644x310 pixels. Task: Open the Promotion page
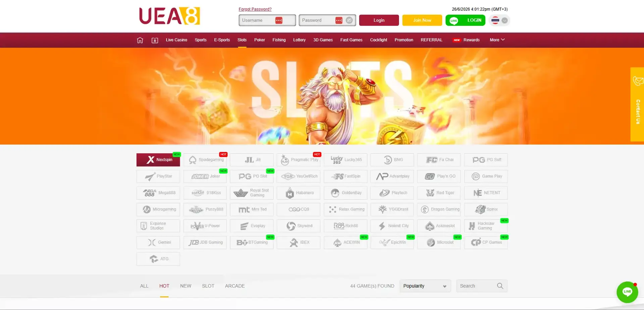pos(404,40)
